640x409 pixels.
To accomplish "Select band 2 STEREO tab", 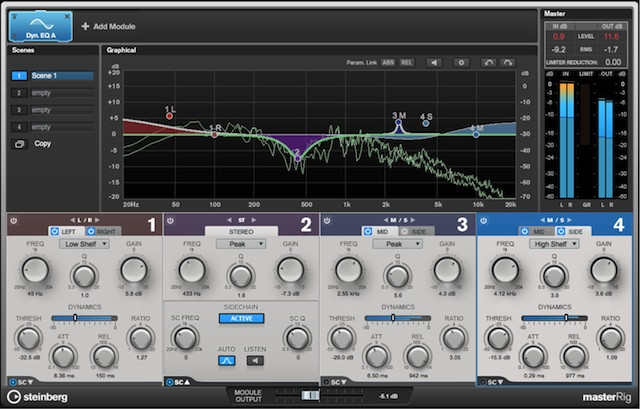I will click(241, 231).
